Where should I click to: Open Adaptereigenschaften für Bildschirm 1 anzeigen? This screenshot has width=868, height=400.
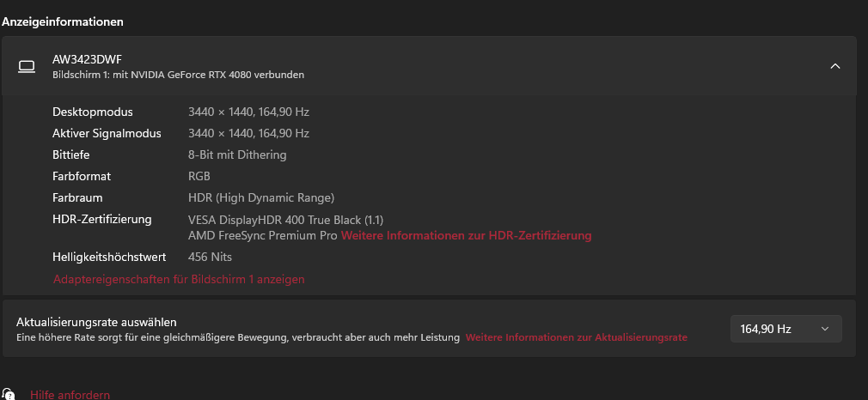pos(179,279)
